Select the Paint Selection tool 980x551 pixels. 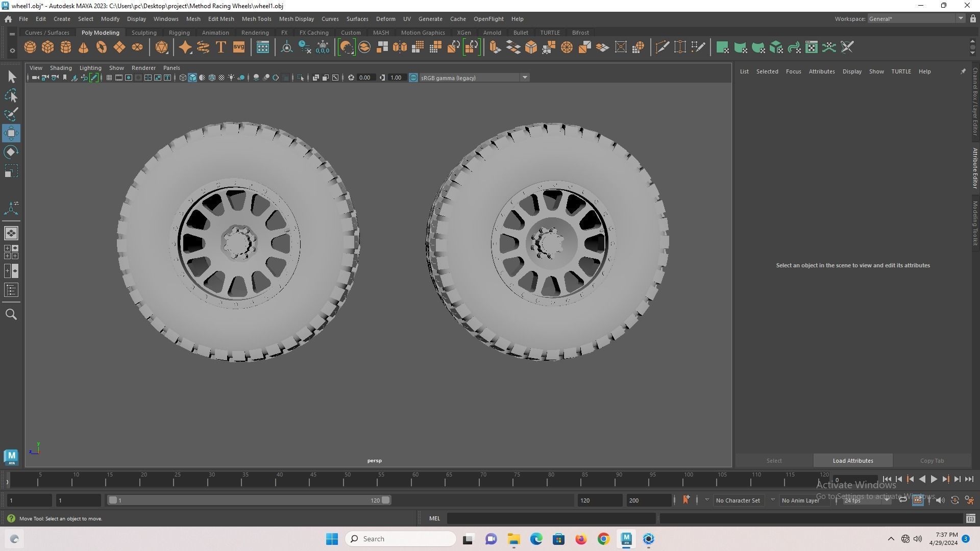(x=11, y=114)
